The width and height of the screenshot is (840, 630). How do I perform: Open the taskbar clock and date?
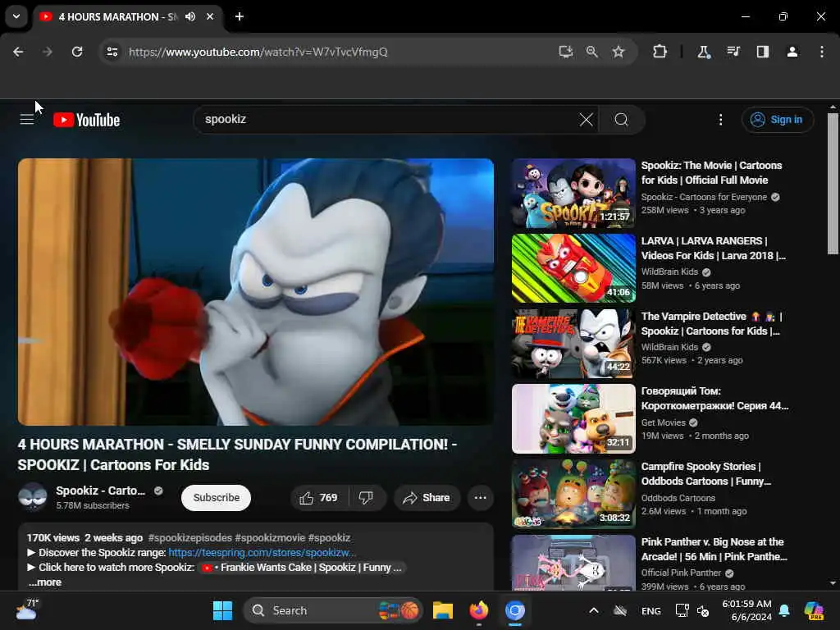pyautogui.click(x=747, y=610)
